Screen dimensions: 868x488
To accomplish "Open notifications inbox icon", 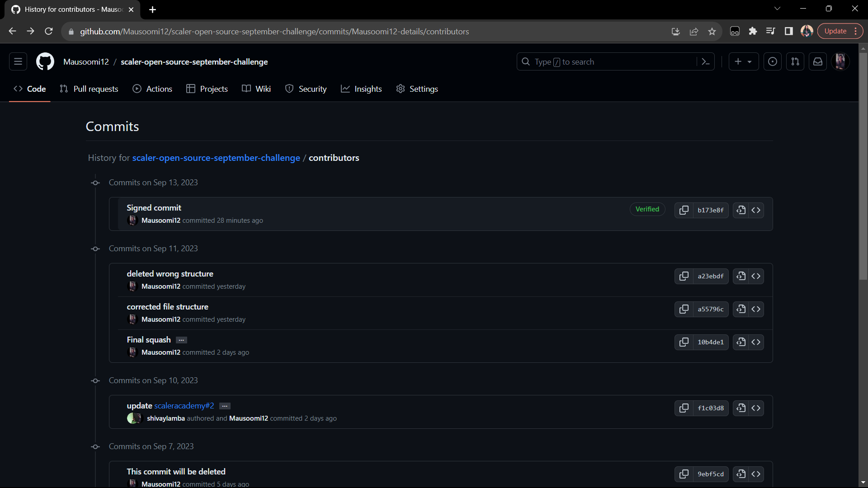I will 818,62.
